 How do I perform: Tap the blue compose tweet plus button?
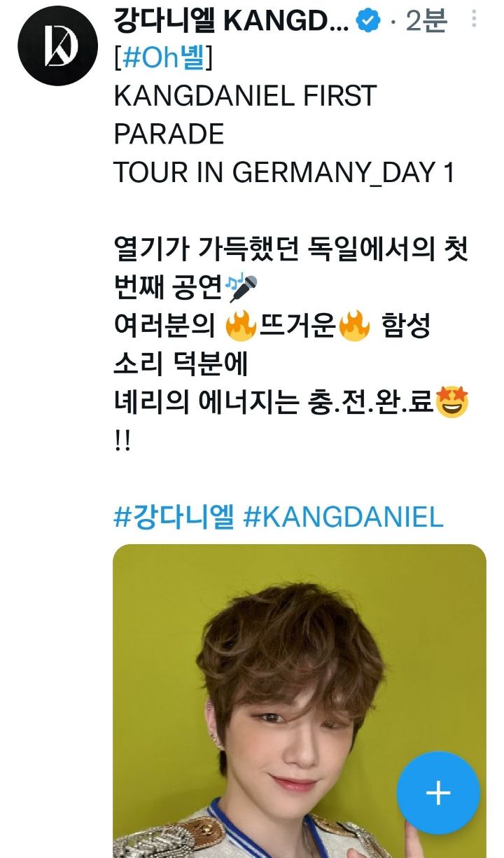tap(438, 793)
